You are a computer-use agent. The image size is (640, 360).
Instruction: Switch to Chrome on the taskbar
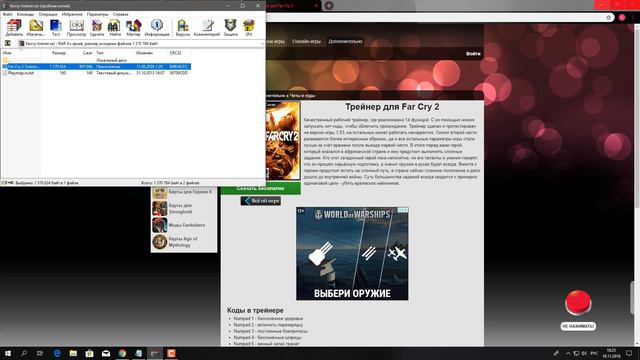tap(122, 353)
